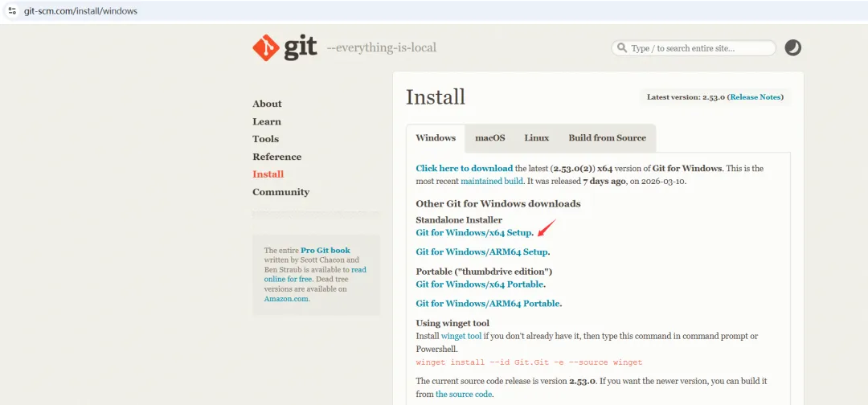Download Git for Windows/ARM64 Setup
Screen dimensions: 868x405
point(481,252)
